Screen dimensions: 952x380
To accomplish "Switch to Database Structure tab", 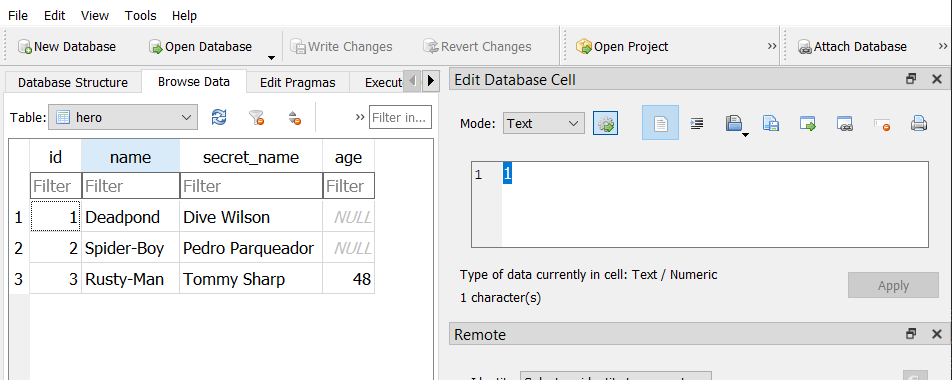I will (73, 83).
